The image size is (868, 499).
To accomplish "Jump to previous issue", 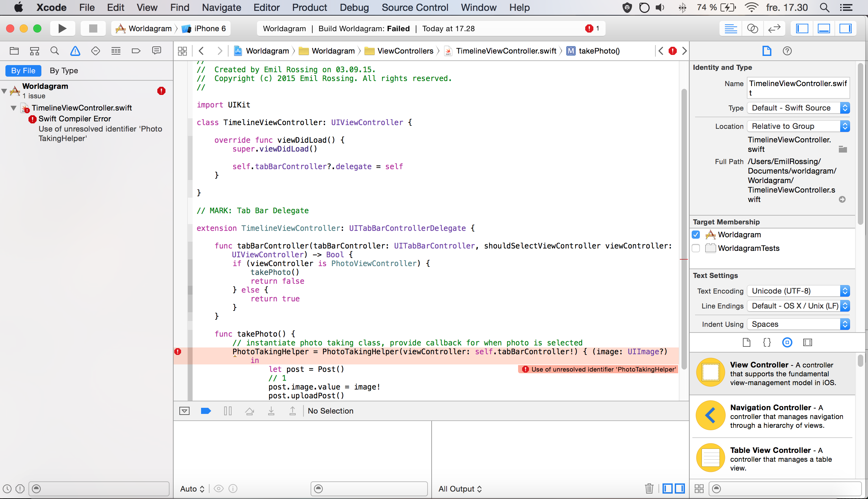I will click(x=661, y=51).
